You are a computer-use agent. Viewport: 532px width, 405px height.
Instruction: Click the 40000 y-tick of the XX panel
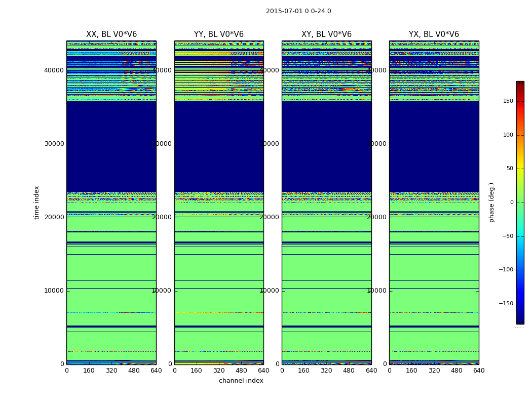point(54,70)
